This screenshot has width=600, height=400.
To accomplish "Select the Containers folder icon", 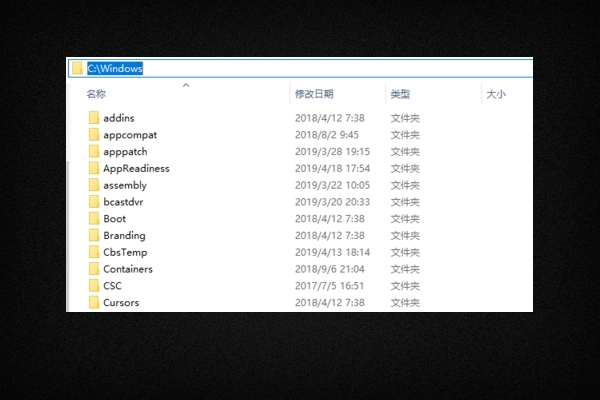I will tap(94, 269).
